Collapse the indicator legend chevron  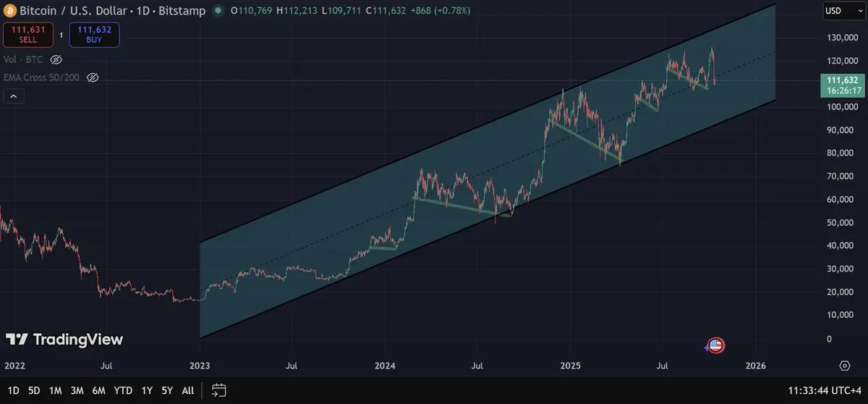(x=14, y=96)
